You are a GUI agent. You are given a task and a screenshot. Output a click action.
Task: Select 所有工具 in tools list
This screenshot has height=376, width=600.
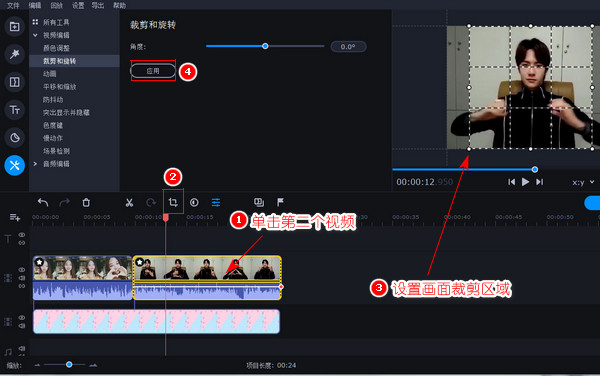click(x=56, y=23)
